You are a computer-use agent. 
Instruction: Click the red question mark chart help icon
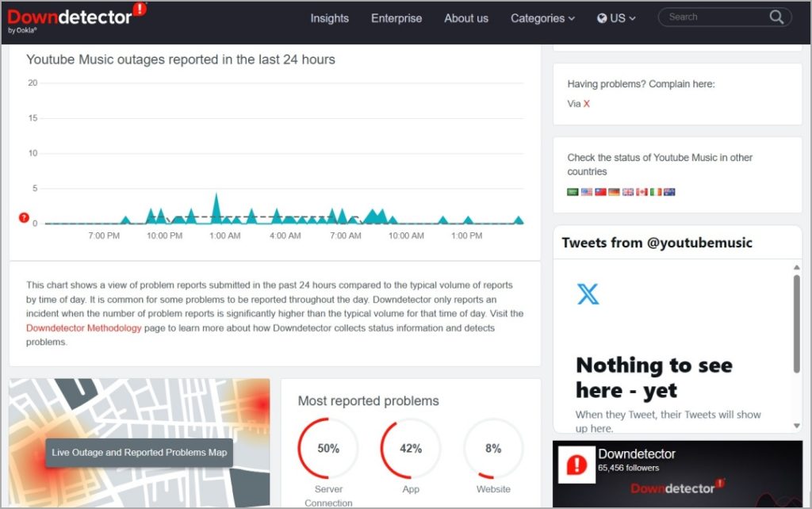coord(24,217)
